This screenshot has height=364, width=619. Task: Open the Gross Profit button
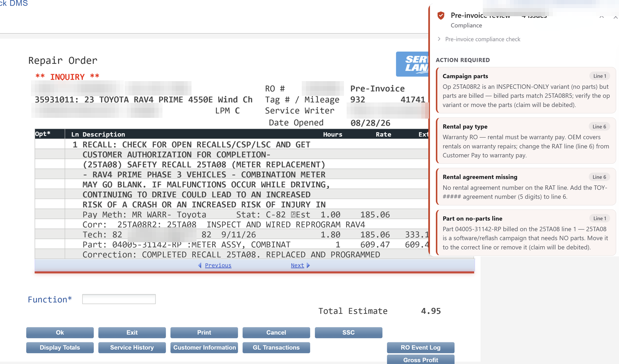pos(421,360)
